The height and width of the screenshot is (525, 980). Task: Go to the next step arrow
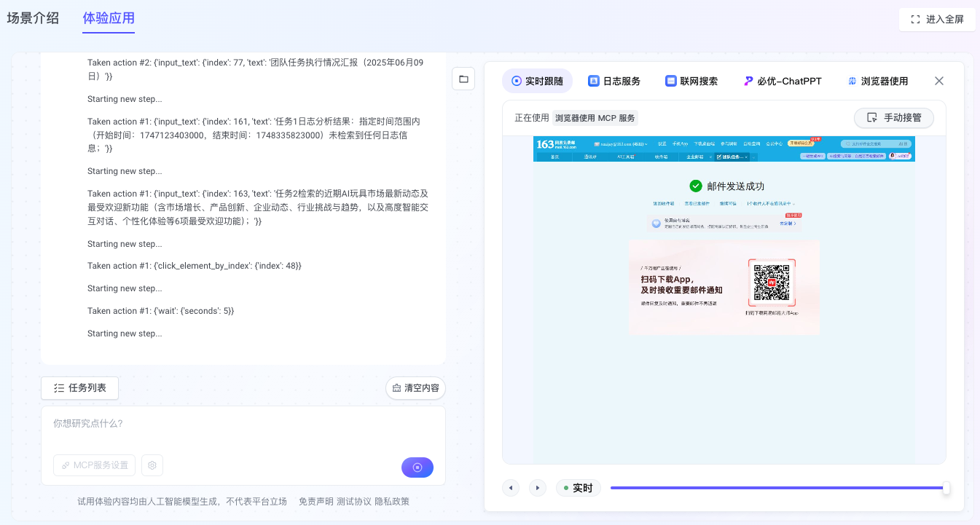538,488
